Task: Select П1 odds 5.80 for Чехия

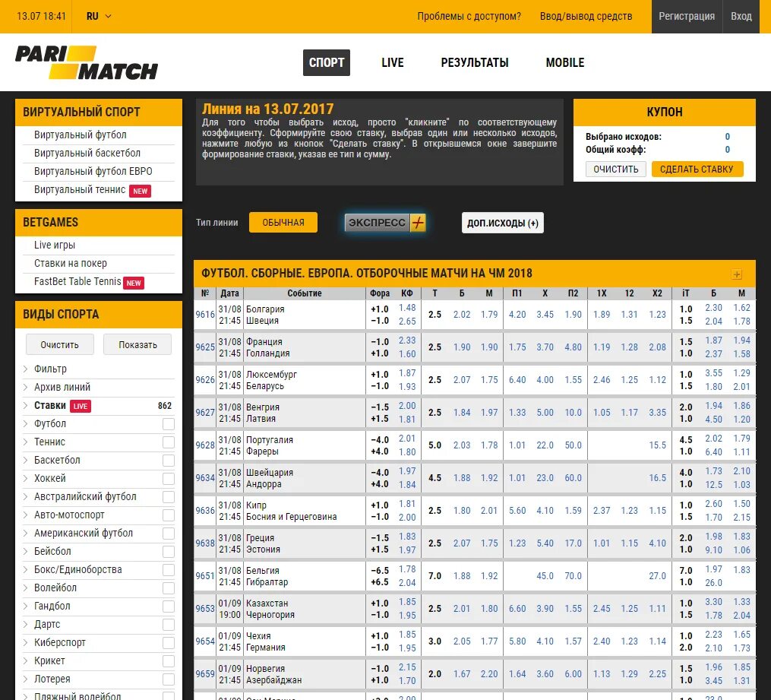Action: 517,641
